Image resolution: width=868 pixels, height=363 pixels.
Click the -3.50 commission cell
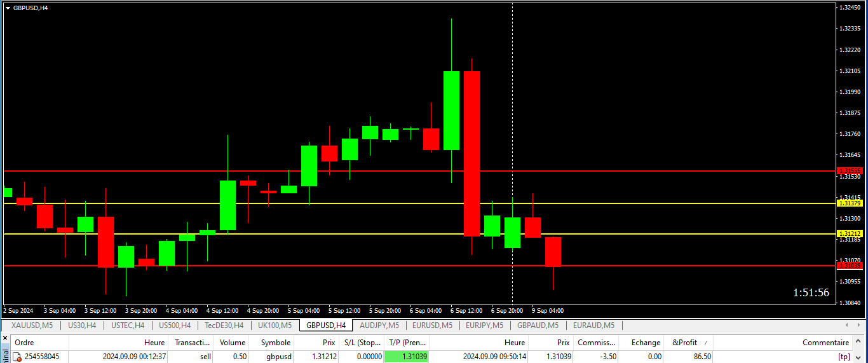pos(608,357)
